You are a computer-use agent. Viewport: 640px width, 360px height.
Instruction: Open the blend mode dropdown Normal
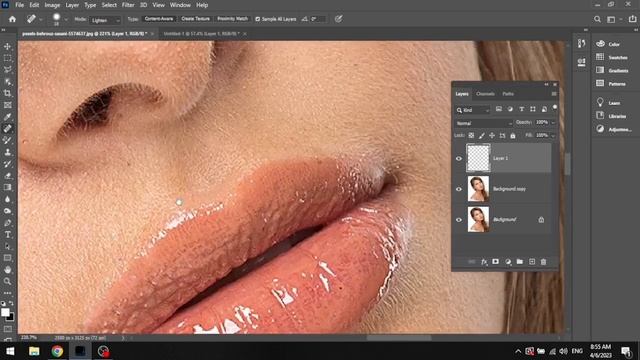pos(484,123)
